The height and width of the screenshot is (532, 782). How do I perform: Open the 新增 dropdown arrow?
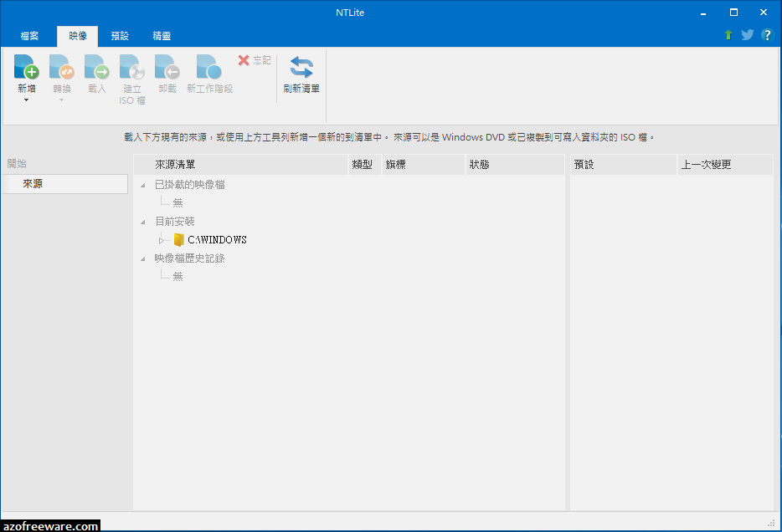pos(27,100)
